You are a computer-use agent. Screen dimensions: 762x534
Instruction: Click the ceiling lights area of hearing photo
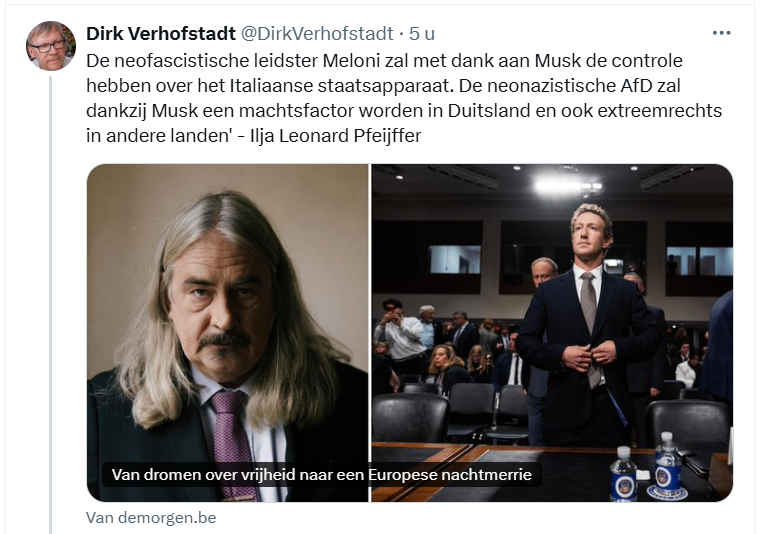click(552, 182)
